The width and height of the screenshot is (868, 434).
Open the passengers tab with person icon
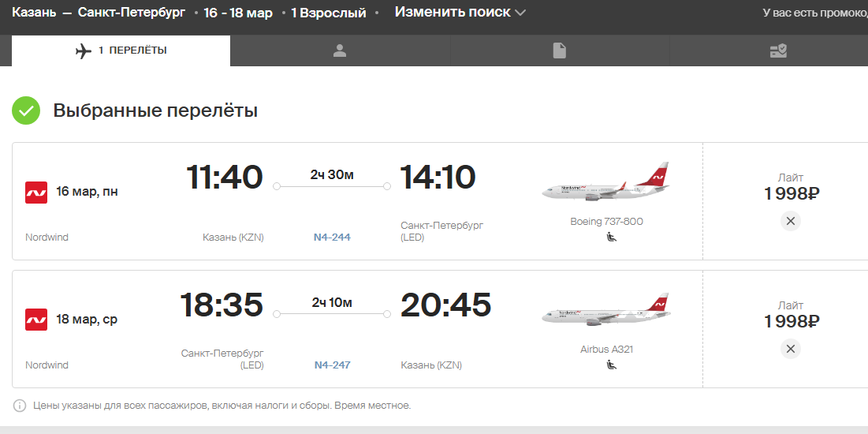pos(340,51)
